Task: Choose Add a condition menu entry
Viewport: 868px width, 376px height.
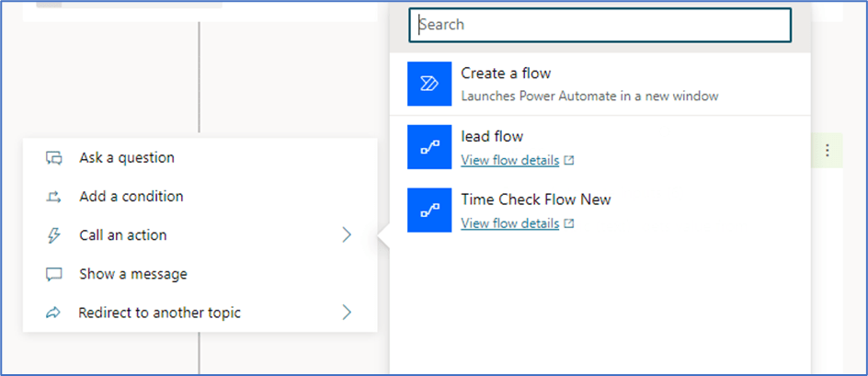Action: (131, 197)
